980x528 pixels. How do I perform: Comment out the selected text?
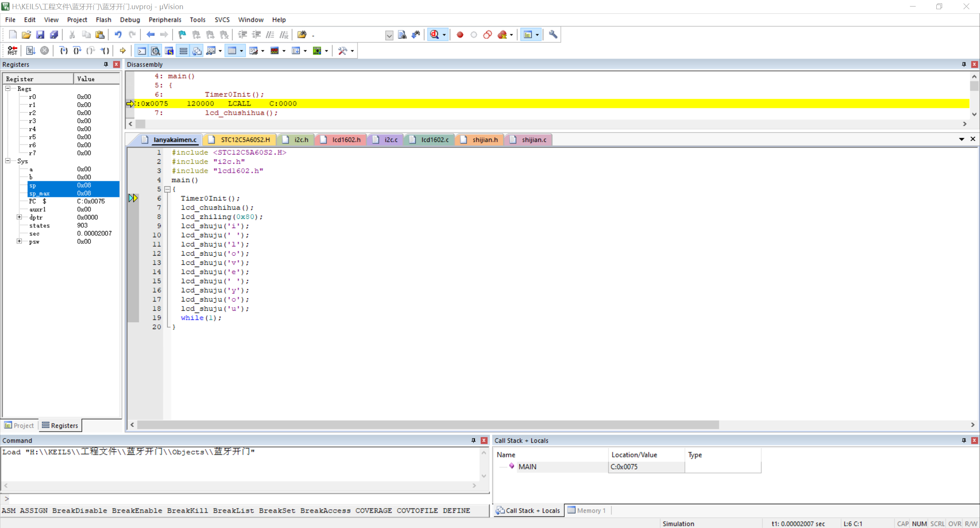click(270, 35)
